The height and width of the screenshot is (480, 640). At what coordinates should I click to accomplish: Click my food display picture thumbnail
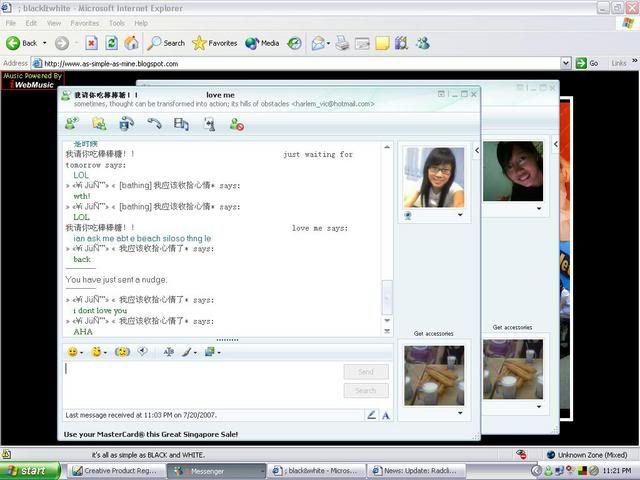click(x=434, y=376)
